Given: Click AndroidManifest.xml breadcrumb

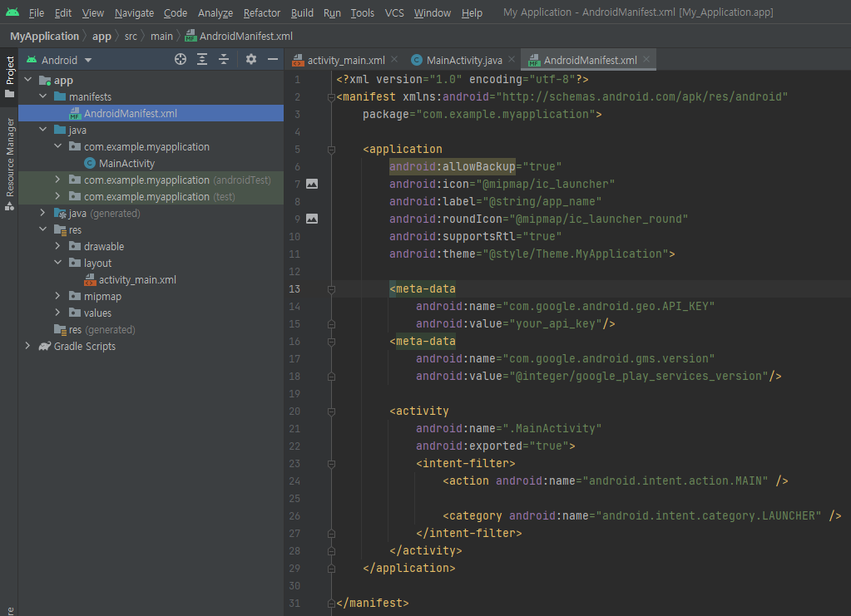Looking at the screenshot, I should click(239, 37).
